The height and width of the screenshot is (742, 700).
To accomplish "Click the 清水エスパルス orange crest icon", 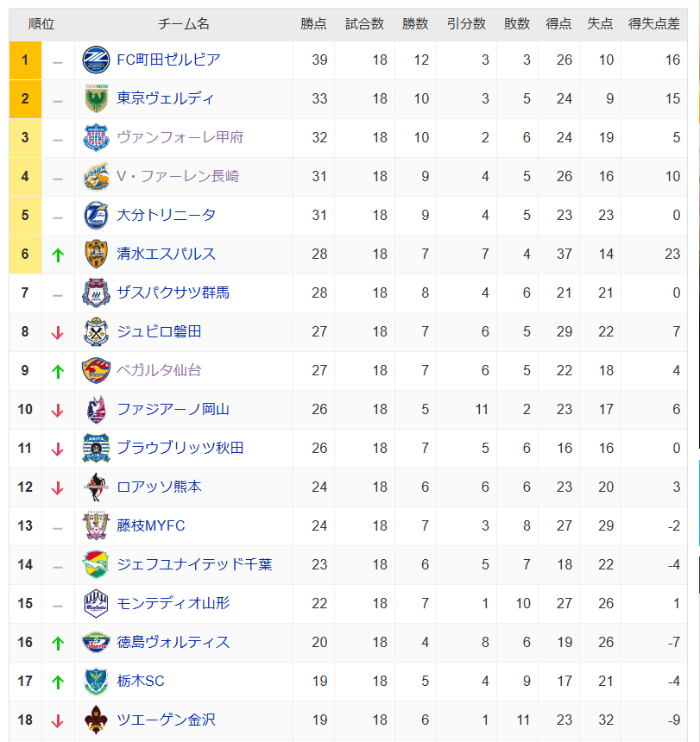I will 96,255.
